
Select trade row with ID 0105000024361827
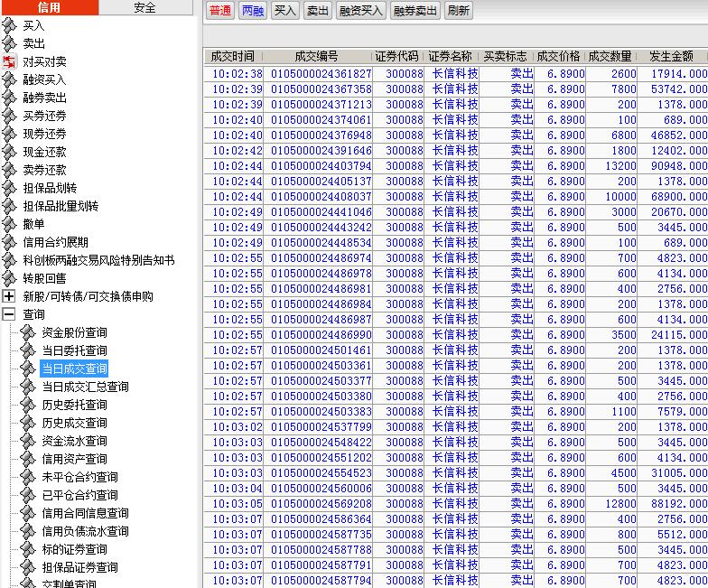[x=455, y=74]
